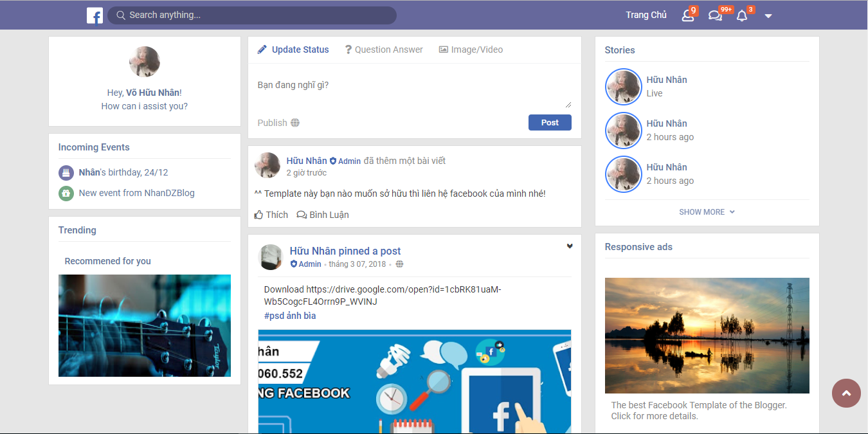Viewport: 868px width, 434px height.
Task: Click the tháng 3 07, 2018 timestamp
Action: coord(357,264)
